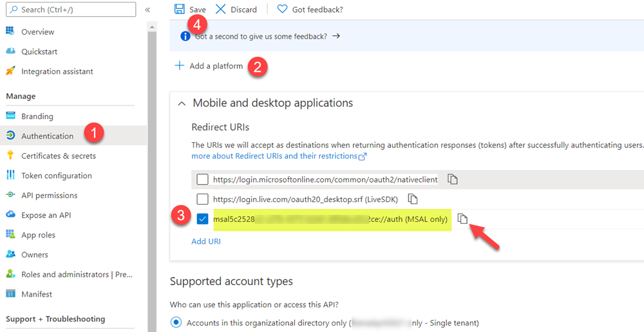Click the plus icon for Add a platform
This screenshot has width=644, height=332.
pos(180,66)
